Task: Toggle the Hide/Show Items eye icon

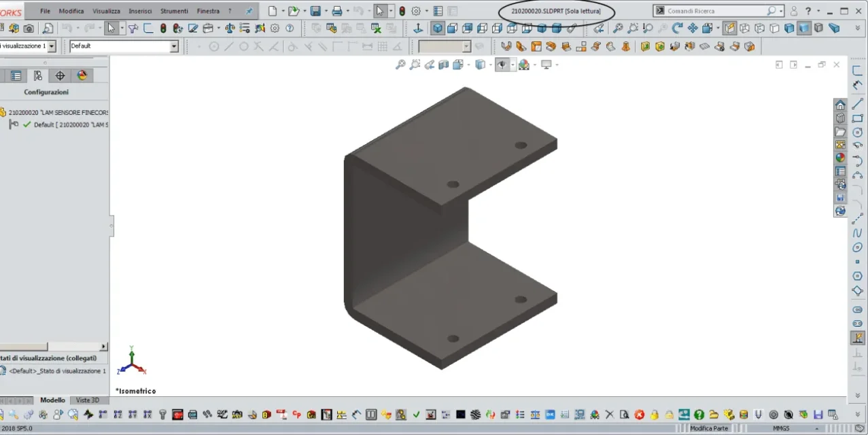Action: pyautogui.click(x=502, y=65)
